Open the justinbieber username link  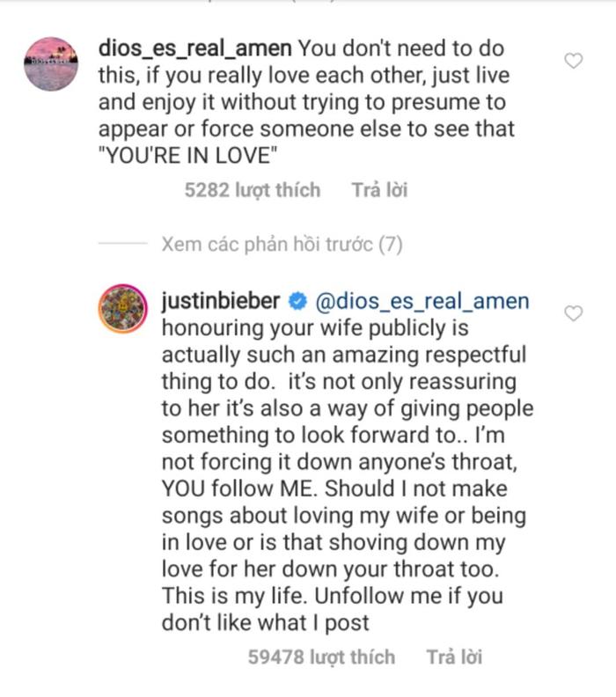click(221, 302)
